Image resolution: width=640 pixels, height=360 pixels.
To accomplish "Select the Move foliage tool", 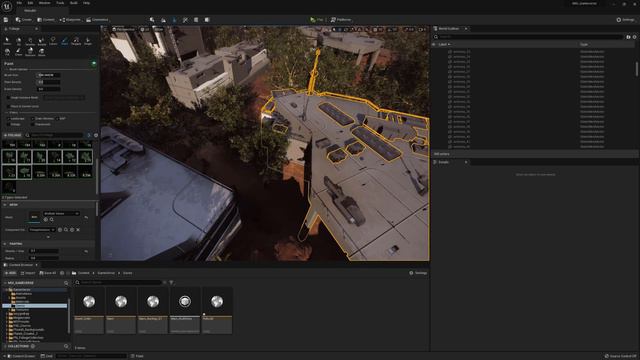I will [x=41, y=52].
